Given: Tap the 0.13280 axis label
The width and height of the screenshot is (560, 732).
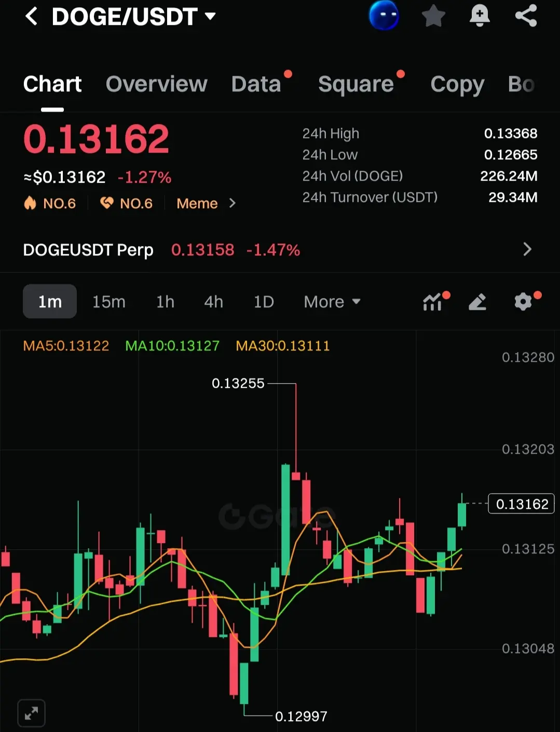Looking at the screenshot, I should [528, 357].
